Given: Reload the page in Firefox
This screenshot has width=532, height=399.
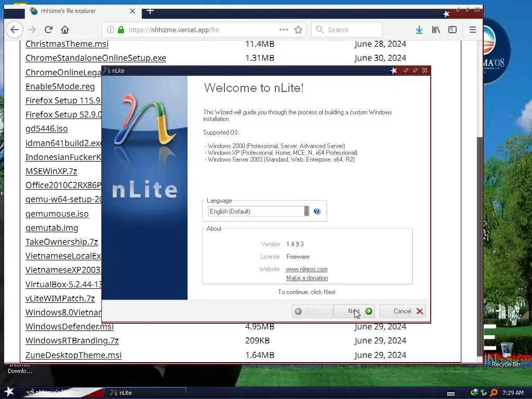Looking at the screenshot, I should 48,30.
